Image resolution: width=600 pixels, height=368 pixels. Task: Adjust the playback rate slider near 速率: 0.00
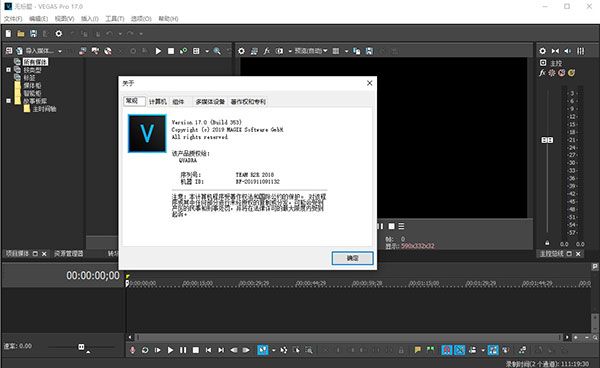coord(81,347)
